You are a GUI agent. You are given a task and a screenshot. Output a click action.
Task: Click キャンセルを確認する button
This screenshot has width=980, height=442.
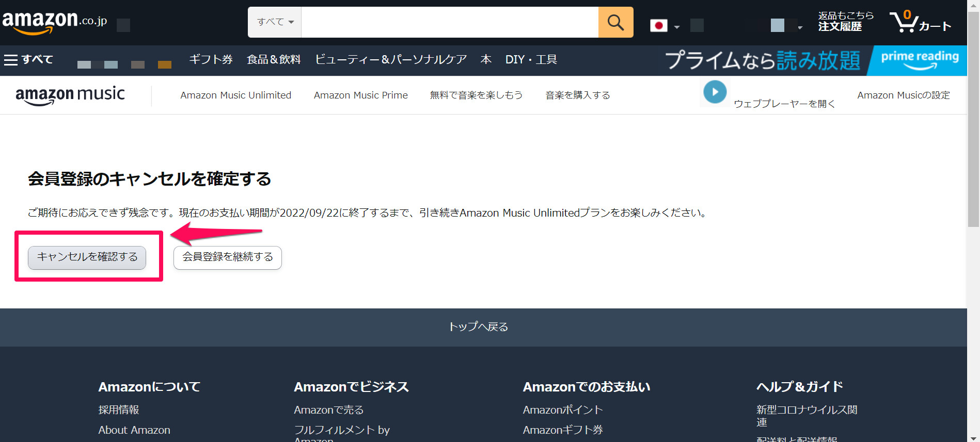pyautogui.click(x=87, y=257)
